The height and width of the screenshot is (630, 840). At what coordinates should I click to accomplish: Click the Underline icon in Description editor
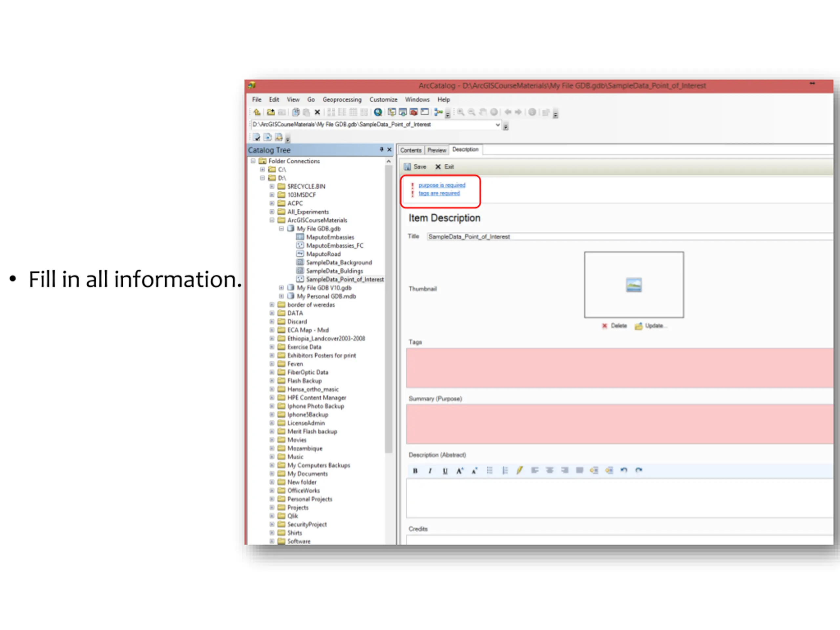point(445,471)
